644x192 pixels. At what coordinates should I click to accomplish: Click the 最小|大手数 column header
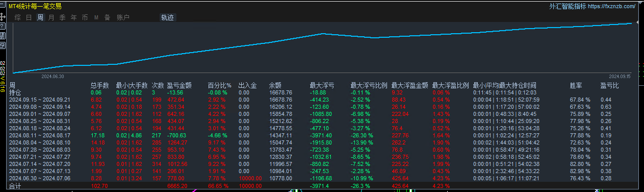pos(132,86)
